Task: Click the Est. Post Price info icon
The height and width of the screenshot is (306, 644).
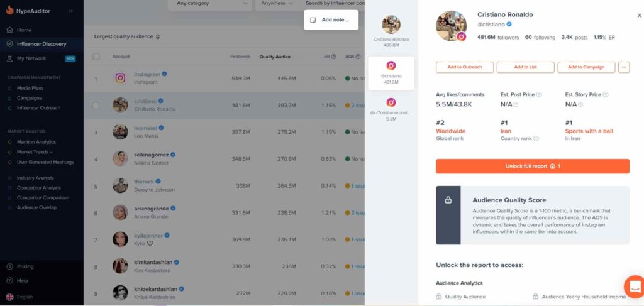Action: coord(539,95)
